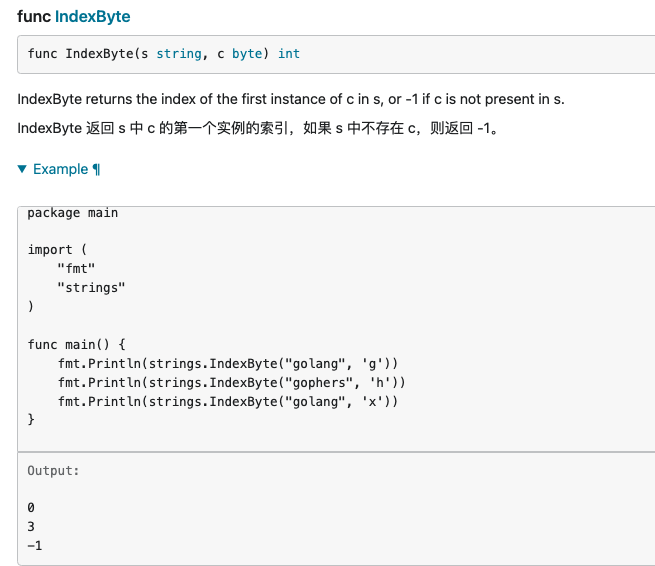
Task: Click the "fmt" import line
Action: [x=76, y=268]
